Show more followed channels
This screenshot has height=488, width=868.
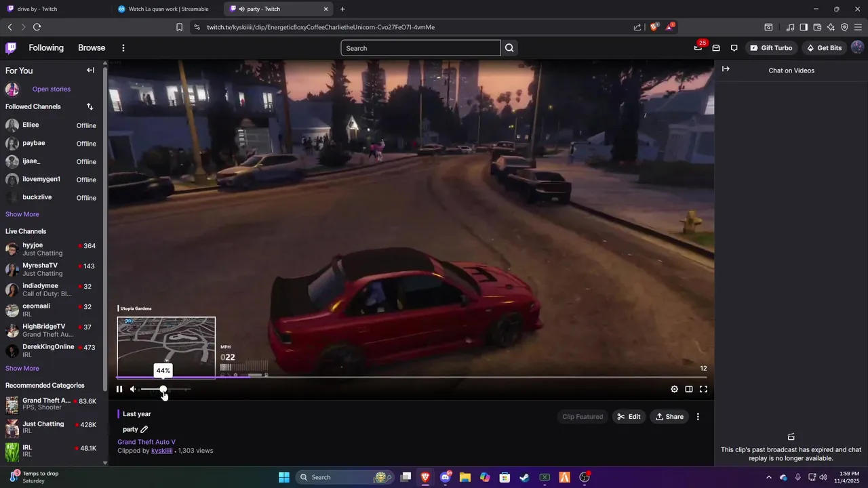tap(22, 214)
